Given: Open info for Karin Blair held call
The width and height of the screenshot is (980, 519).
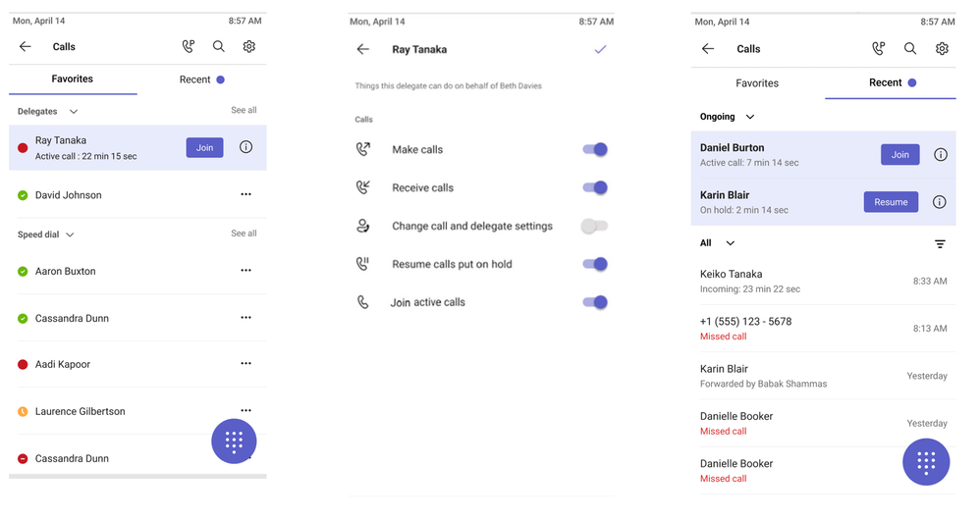Looking at the screenshot, I should click(940, 202).
